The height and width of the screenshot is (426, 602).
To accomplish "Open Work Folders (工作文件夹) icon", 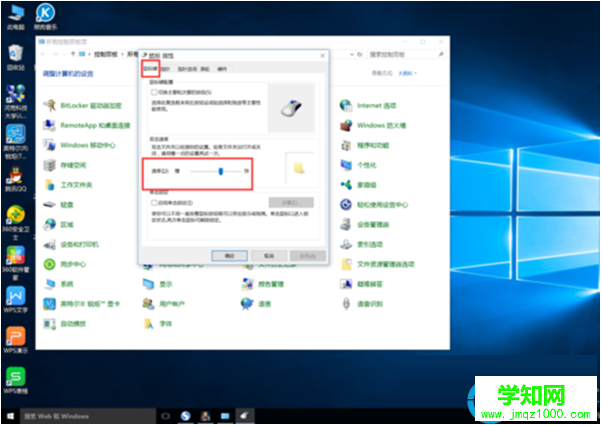I will click(49, 185).
